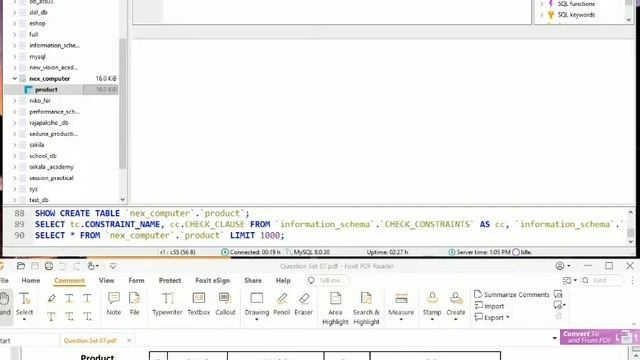Collapse the nex_computer database node

(x=15, y=78)
